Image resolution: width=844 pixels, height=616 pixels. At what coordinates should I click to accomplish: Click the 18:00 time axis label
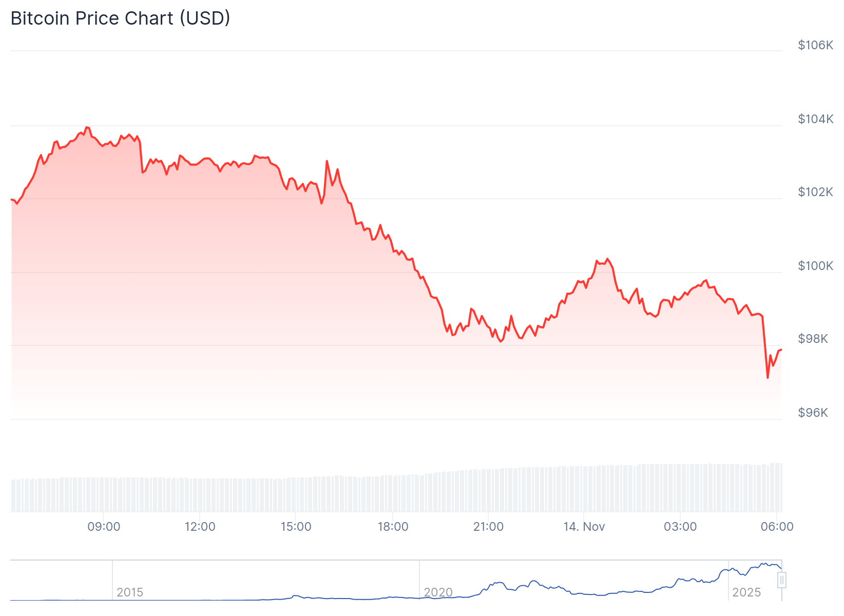393,527
